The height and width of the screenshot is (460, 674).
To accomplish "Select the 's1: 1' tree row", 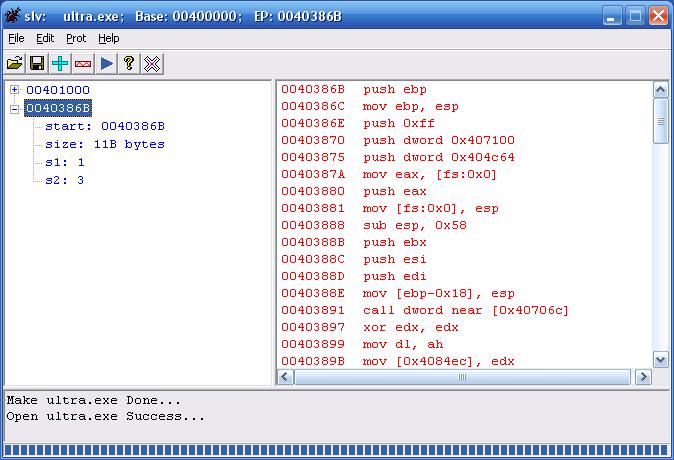I will point(65,162).
